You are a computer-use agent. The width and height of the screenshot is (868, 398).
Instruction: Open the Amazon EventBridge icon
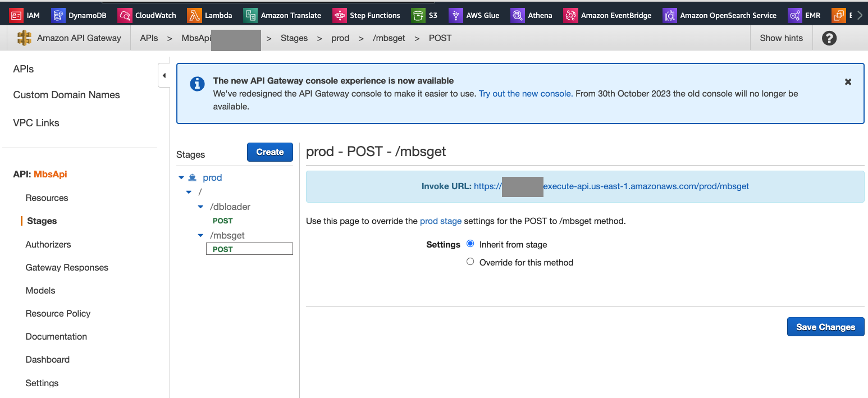(x=571, y=15)
